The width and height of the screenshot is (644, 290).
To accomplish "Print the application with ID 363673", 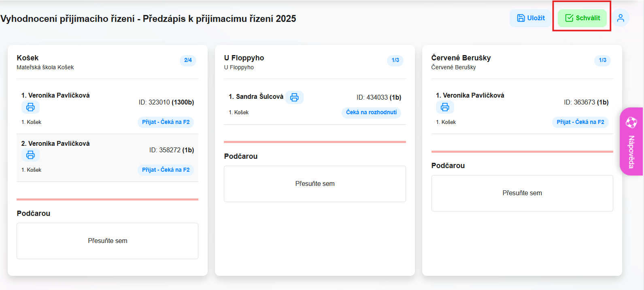I will coord(445,107).
